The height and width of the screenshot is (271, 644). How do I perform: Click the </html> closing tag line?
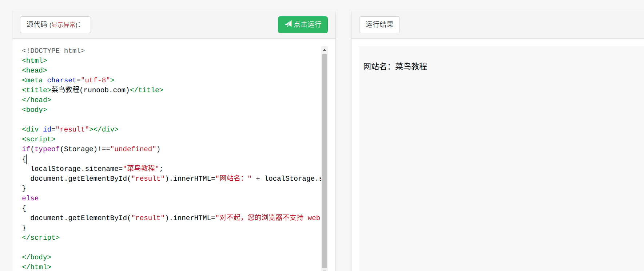point(37,267)
